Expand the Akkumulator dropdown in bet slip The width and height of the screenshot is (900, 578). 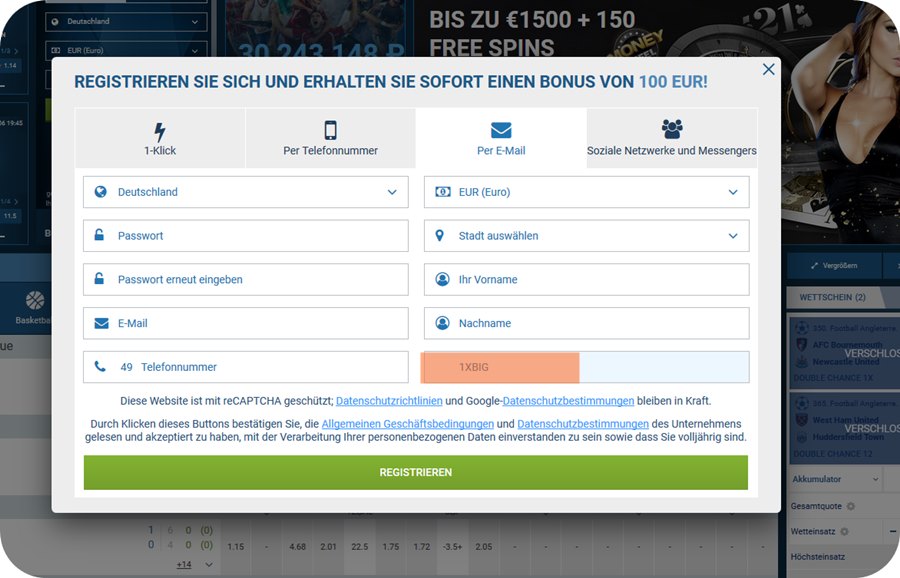pos(835,479)
